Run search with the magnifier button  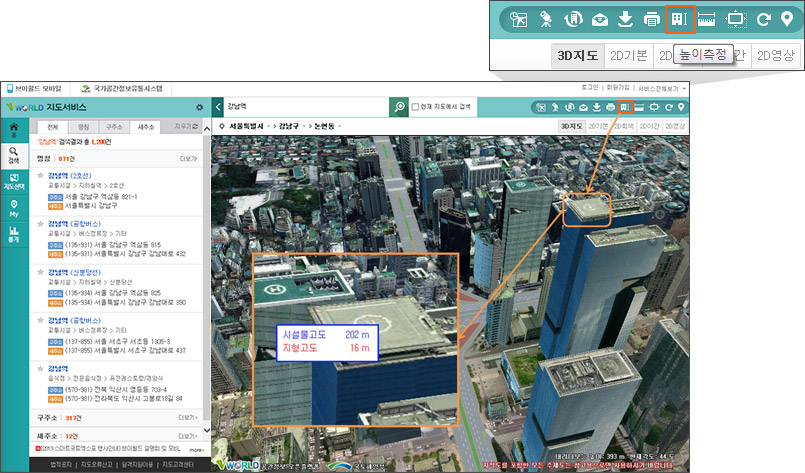click(x=399, y=107)
